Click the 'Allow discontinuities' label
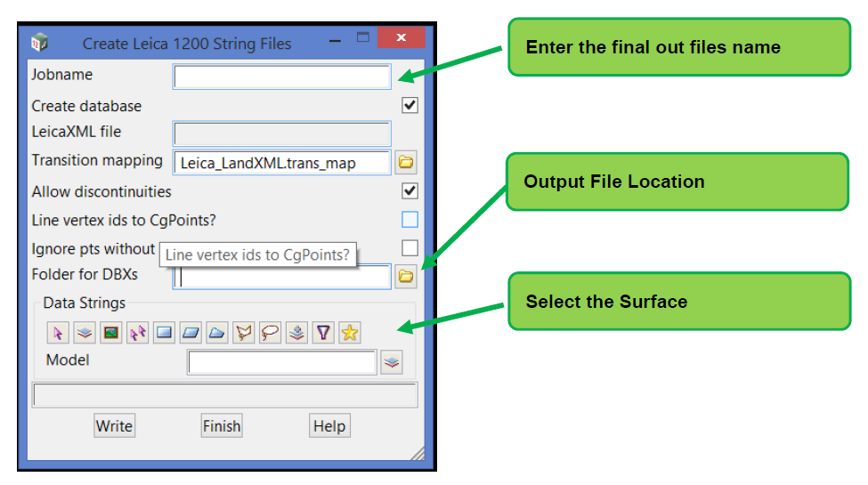The image size is (868, 485). 101,191
